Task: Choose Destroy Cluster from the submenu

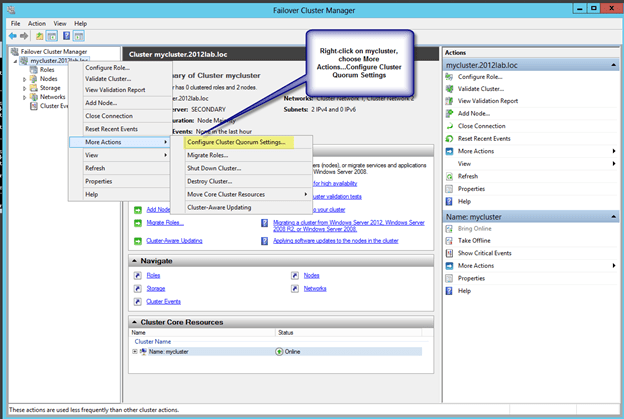Action: point(209,181)
